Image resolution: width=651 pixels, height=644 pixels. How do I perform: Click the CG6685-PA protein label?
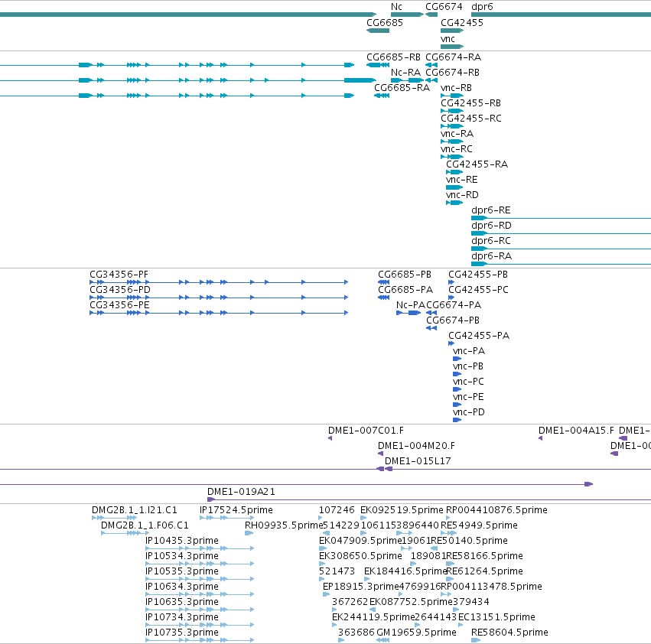click(x=405, y=290)
